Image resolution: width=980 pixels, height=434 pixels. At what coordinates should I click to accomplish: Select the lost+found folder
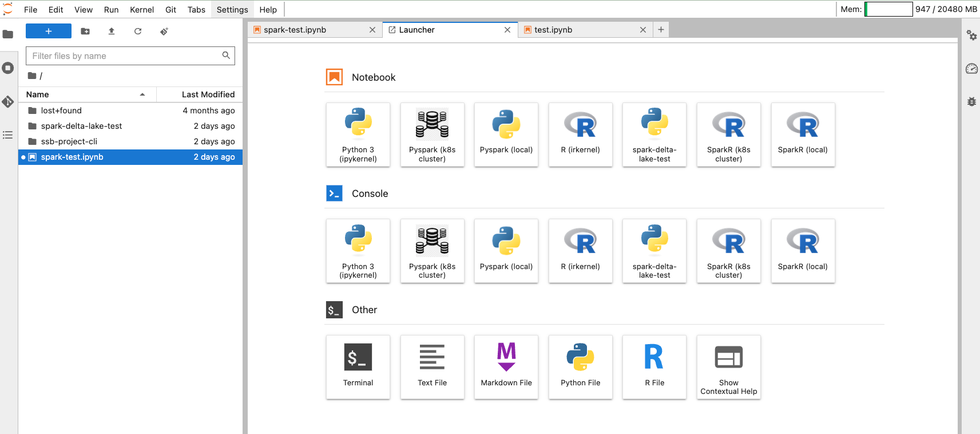130,111
